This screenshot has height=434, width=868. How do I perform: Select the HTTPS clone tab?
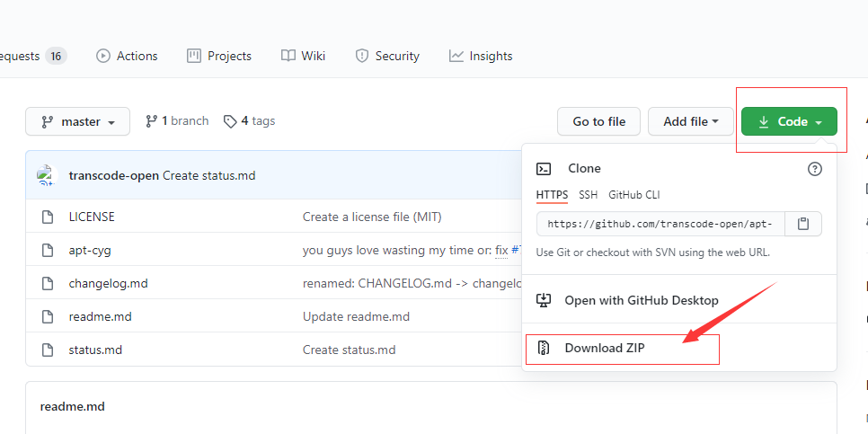(552, 195)
